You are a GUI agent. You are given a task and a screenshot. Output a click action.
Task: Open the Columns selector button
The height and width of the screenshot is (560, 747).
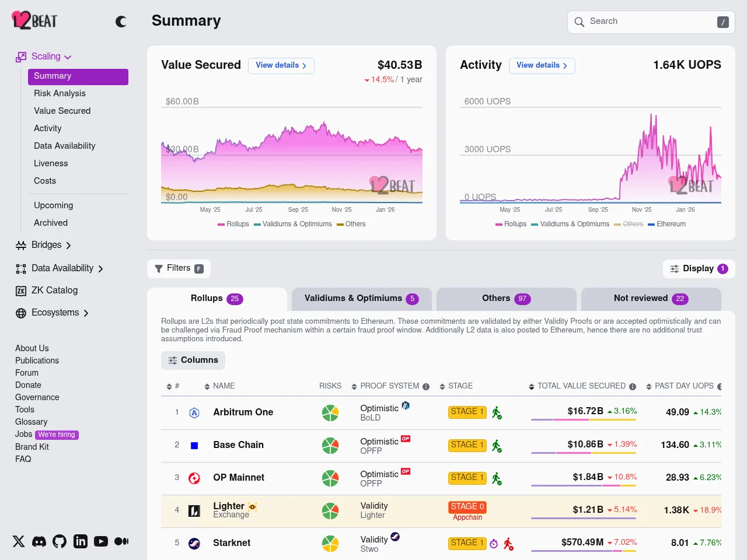[x=193, y=360]
